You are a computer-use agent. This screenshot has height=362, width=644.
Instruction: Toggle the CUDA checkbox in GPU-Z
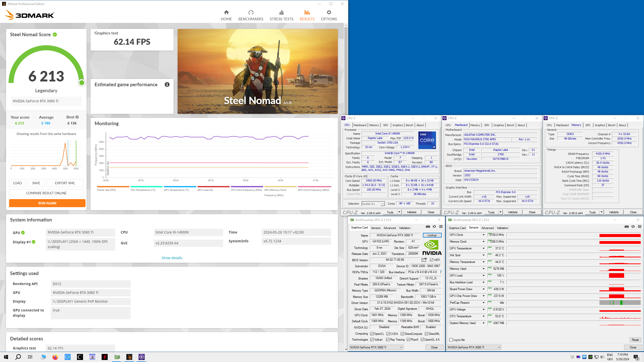tap(388, 334)
